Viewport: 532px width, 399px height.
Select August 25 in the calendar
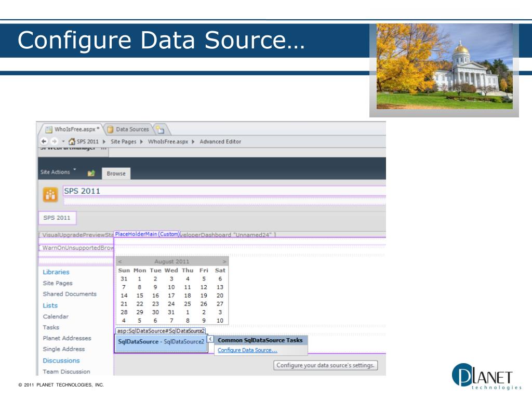coord(187,303)
